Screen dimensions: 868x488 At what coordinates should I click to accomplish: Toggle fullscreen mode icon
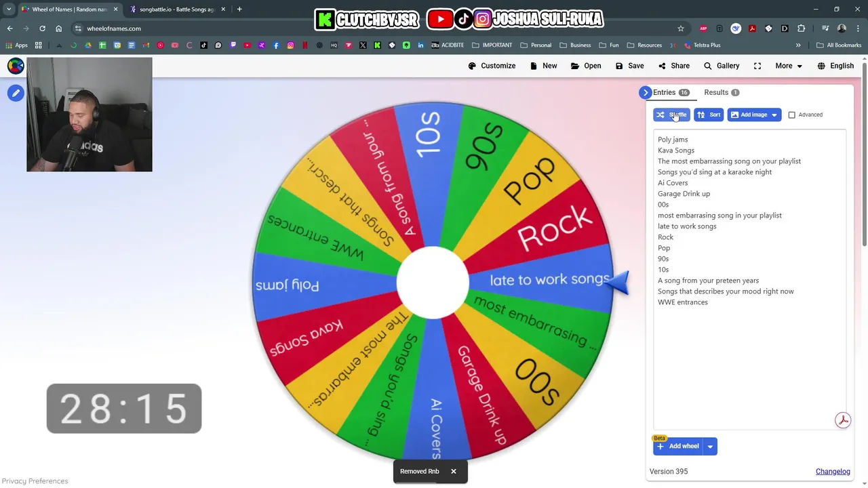click(757, 66)
